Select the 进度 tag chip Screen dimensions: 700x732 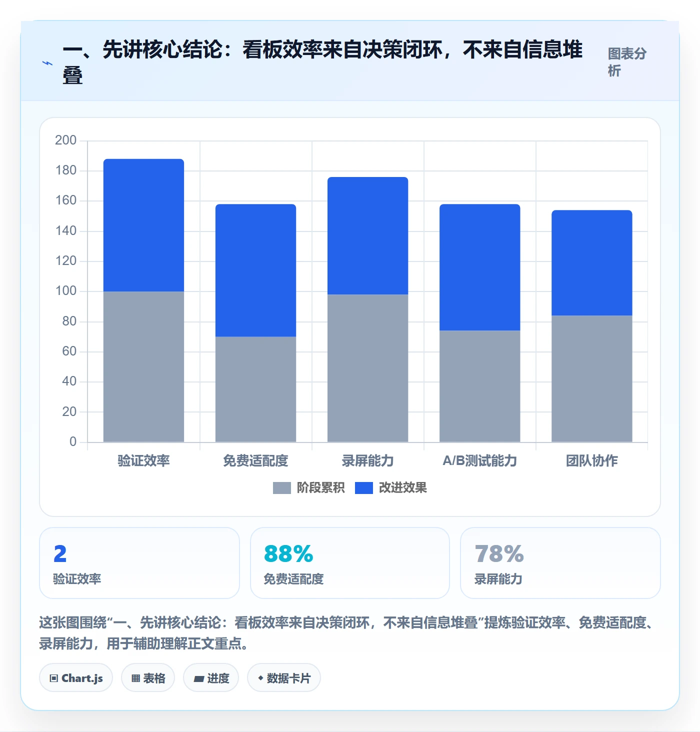click(211, 678)
